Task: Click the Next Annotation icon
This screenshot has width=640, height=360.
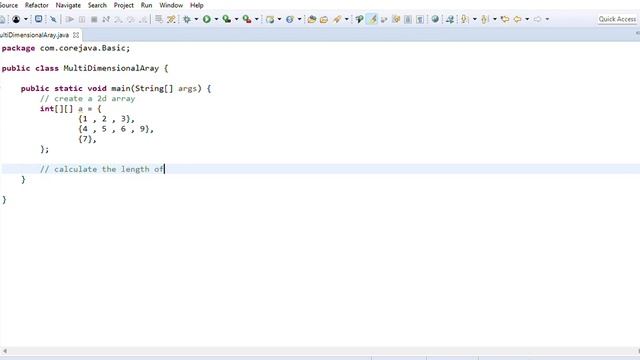Action: pyautogui.click(x=465, y=19)
